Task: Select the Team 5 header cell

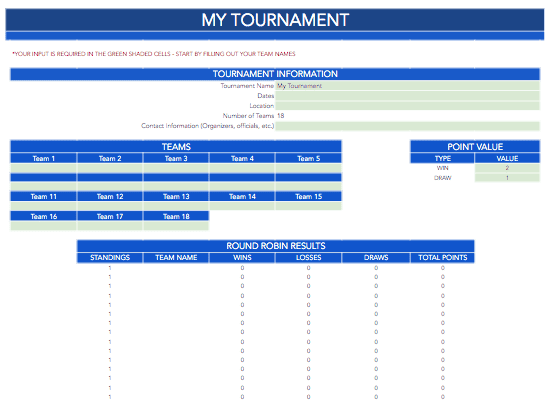Action: 309,158
